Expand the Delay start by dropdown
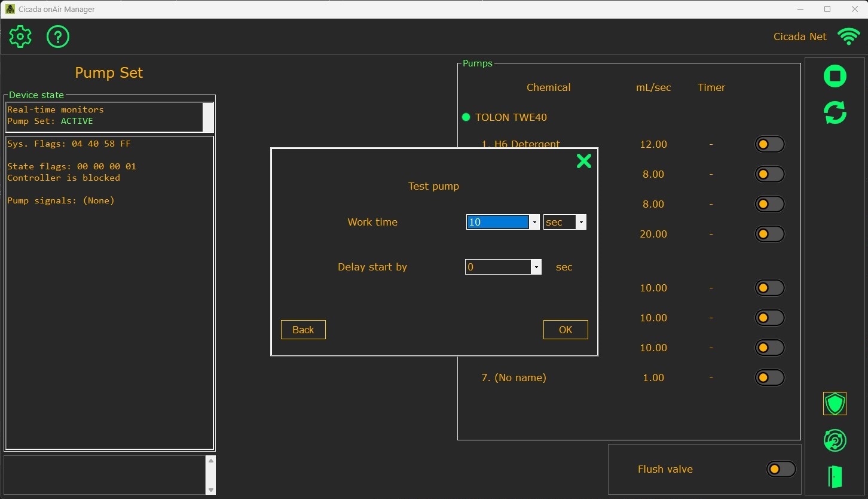This screenshot has width=868, height=499. coord(536,267)
